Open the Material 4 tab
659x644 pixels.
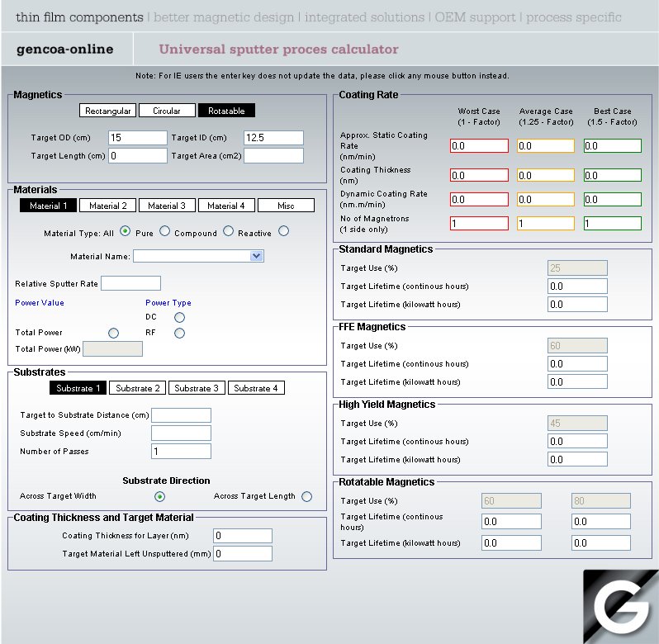(226, 206)
